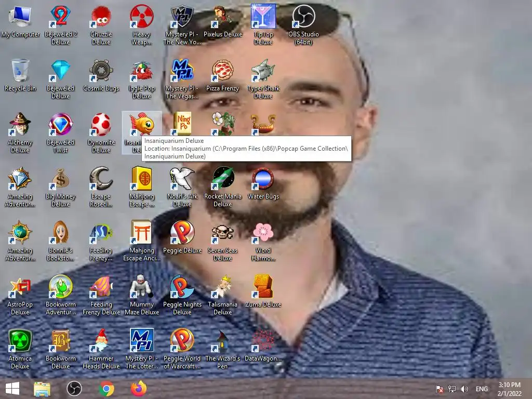Launch Firefox from the taskbar
The width and height of the screenshot is (532, 399).
138,389
